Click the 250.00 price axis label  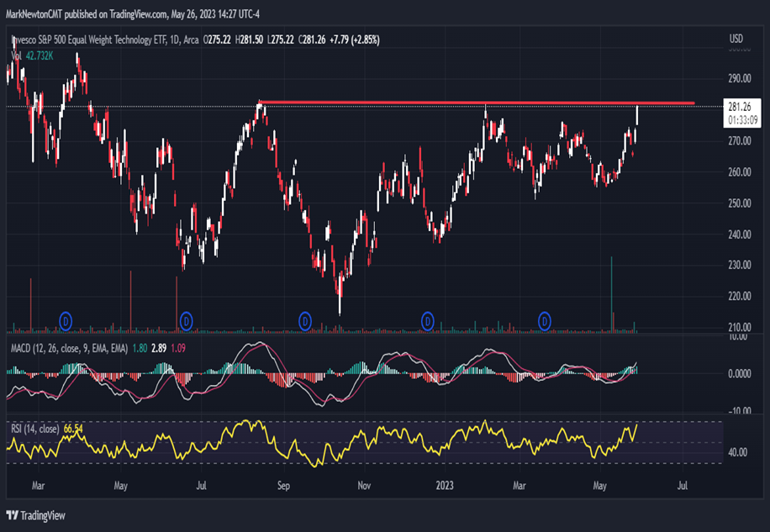click(740, 203)
